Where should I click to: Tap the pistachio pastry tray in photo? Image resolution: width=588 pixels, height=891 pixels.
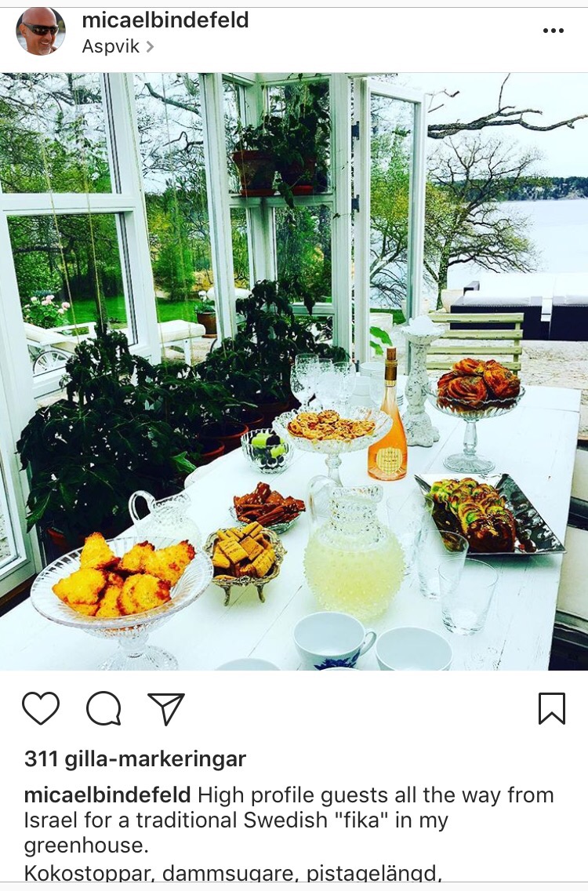coord(488,515)
